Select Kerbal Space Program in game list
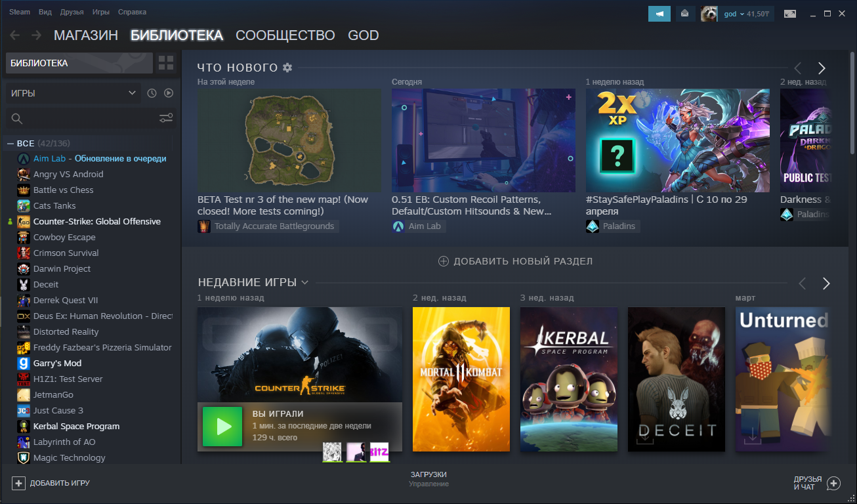The image size is (857, 504). [x=77, y=427]
